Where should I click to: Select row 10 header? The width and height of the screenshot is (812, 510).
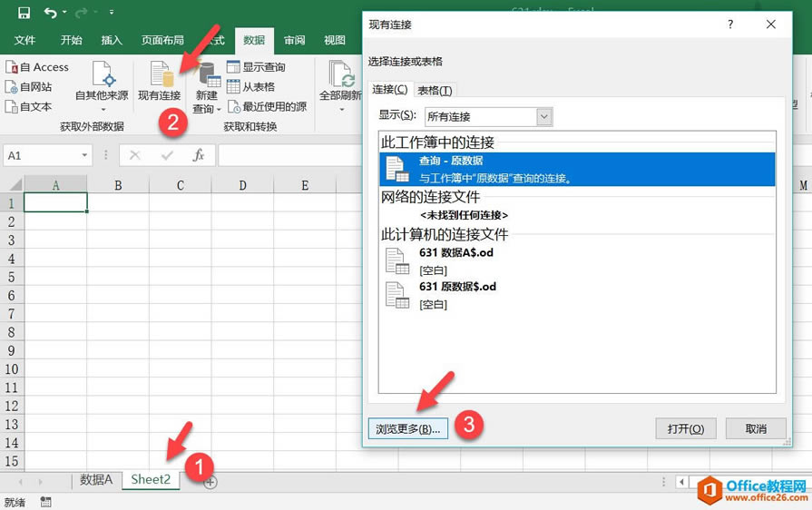tap(12, 369)
